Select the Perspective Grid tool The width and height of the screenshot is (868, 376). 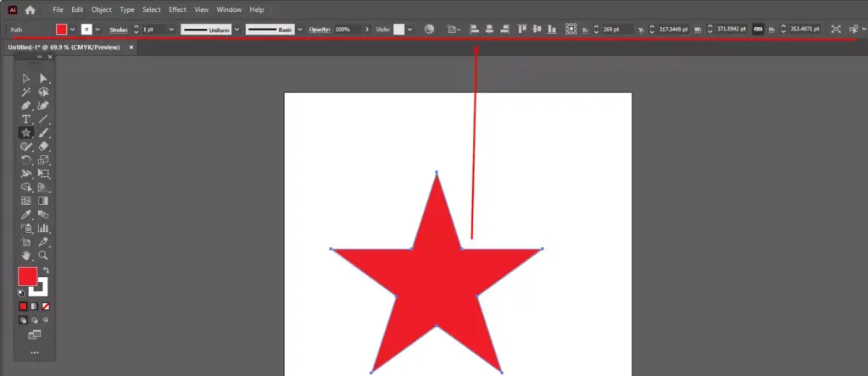[44, 187]
